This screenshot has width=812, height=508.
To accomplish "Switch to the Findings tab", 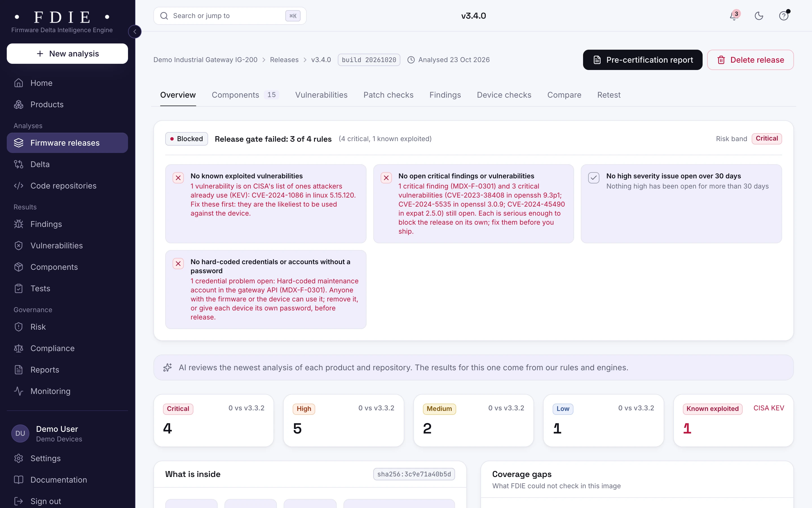I will (x=445, y=95).
